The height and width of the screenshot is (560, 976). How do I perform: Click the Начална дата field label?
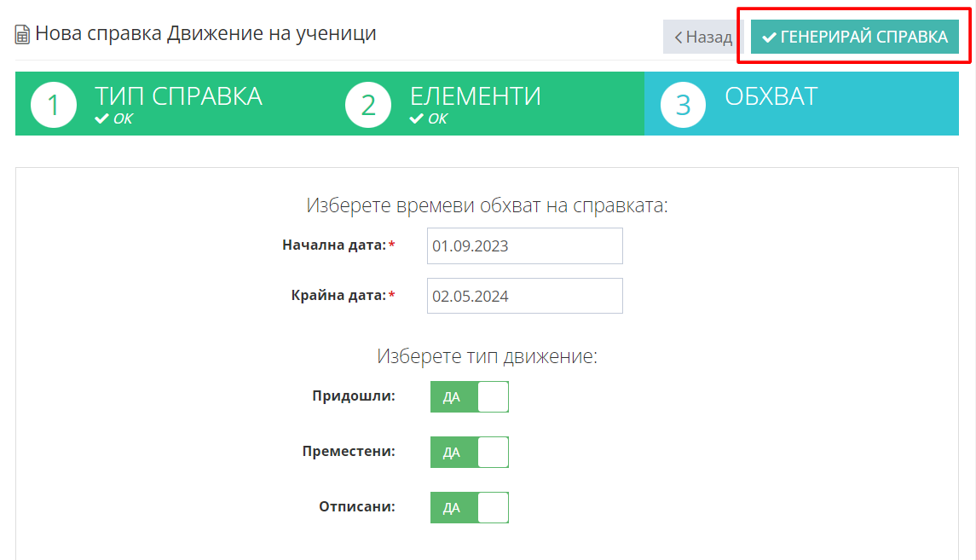tap(334, 245)
